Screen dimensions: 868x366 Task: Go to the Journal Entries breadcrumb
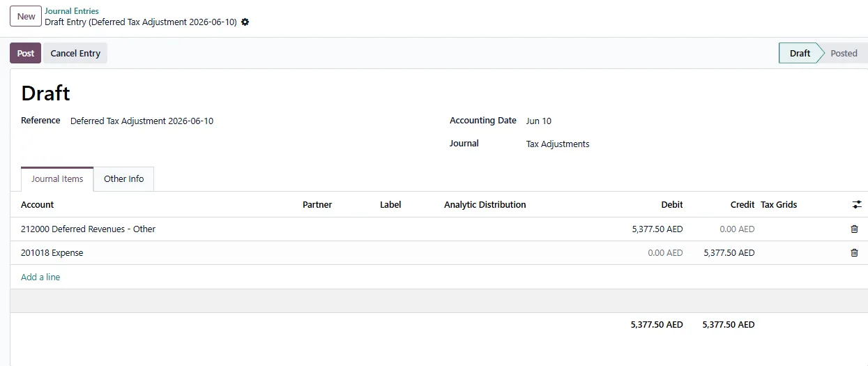(72, 11)
